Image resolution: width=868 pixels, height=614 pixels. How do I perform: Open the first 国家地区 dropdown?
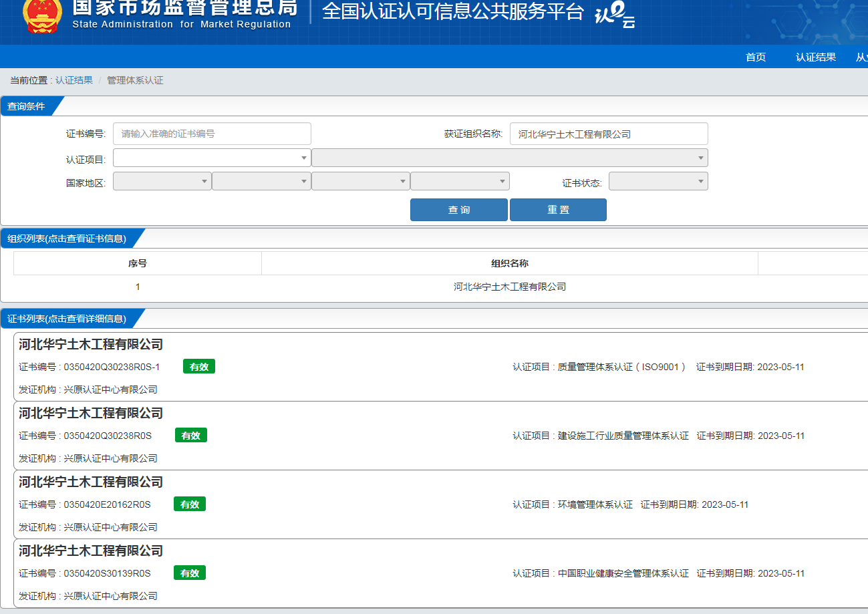162,181
